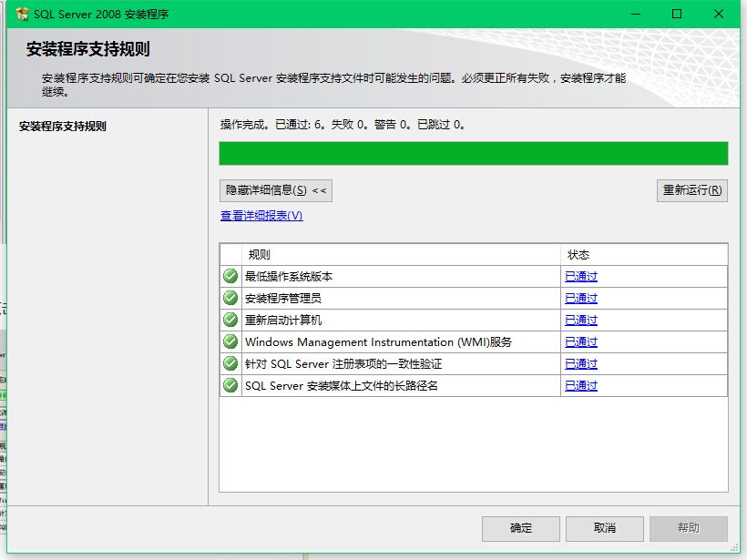Click the 帮助 help button

click(689, 528)
